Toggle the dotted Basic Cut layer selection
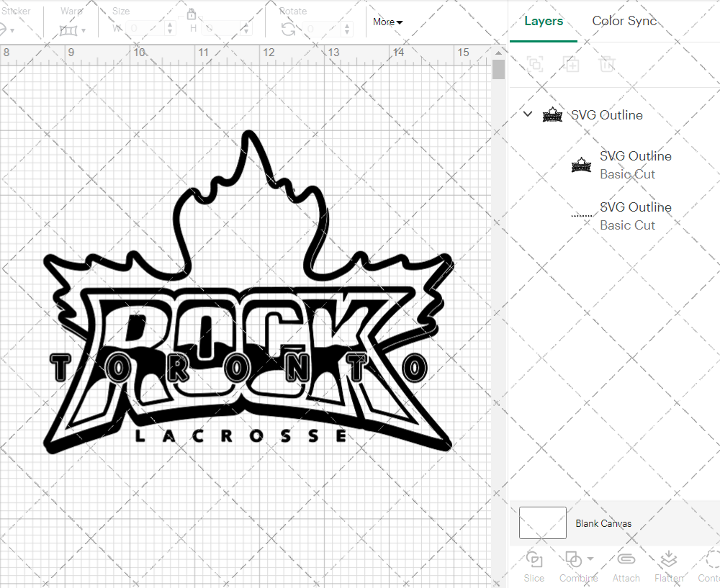This screenshot has width=720, height=588. pyautogui.click(x=580, y=214)
